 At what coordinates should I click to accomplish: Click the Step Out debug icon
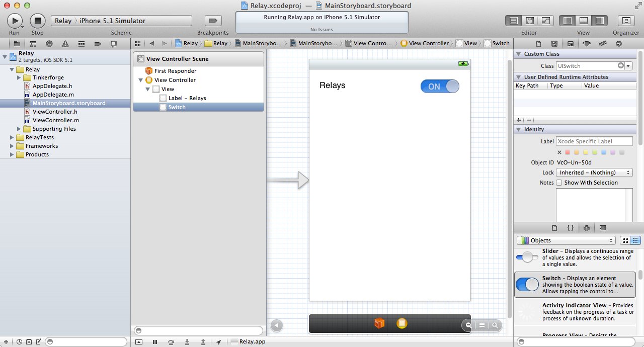click(203, 342)
